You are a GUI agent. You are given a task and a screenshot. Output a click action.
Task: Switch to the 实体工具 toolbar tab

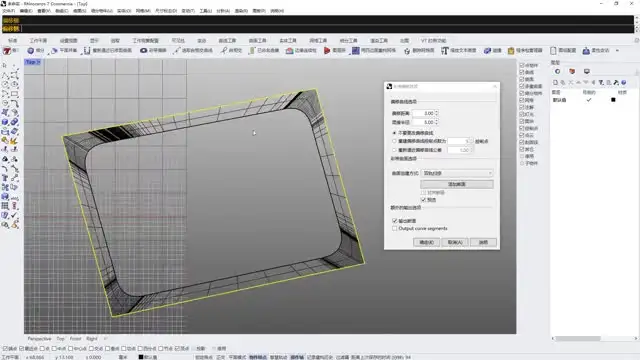pyautogui.click(x=288, y=40)
